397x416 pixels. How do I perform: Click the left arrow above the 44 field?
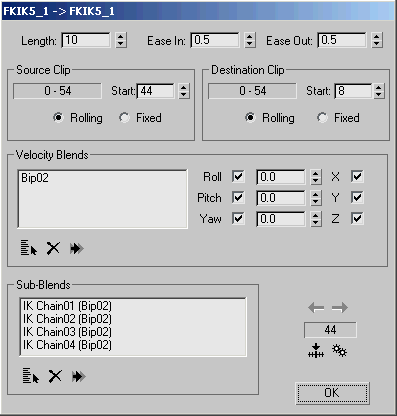click(316, 307)
